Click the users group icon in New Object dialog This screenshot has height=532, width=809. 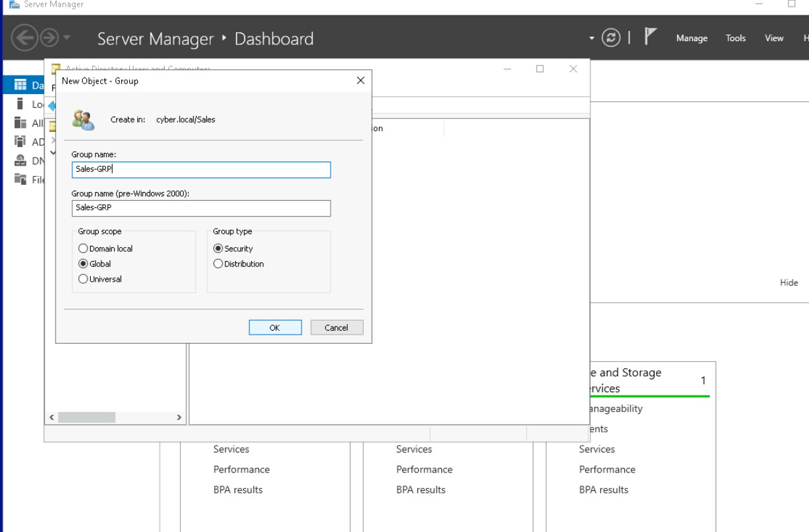pos(83,120)
